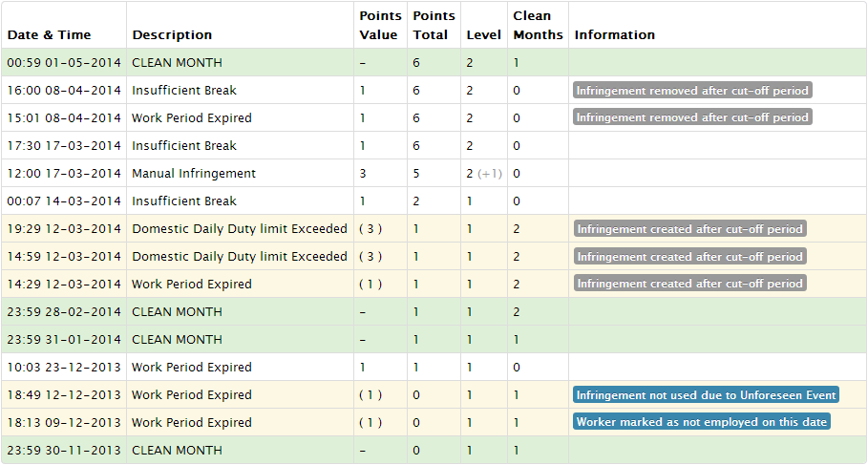Select the Manual Infringement row description
This screenshot has width=868, height=465.
click(194, 173)
